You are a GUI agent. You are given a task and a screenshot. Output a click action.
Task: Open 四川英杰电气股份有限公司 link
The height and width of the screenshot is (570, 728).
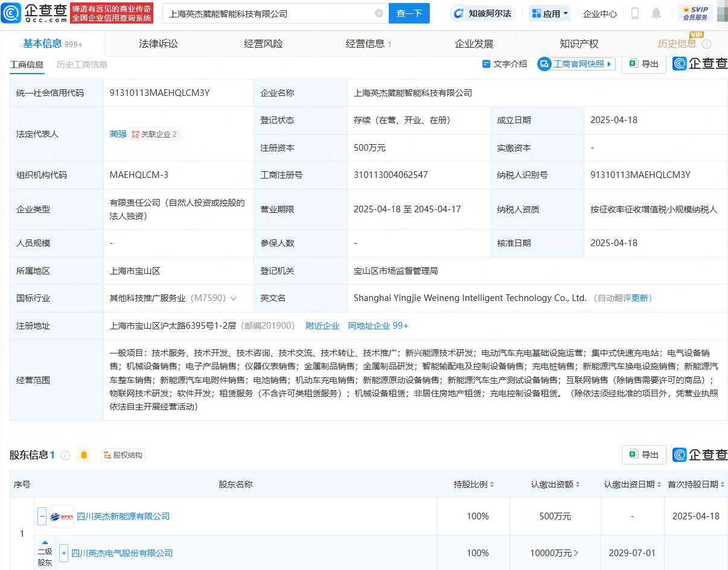pyautogui.click(x=123, y=553)
